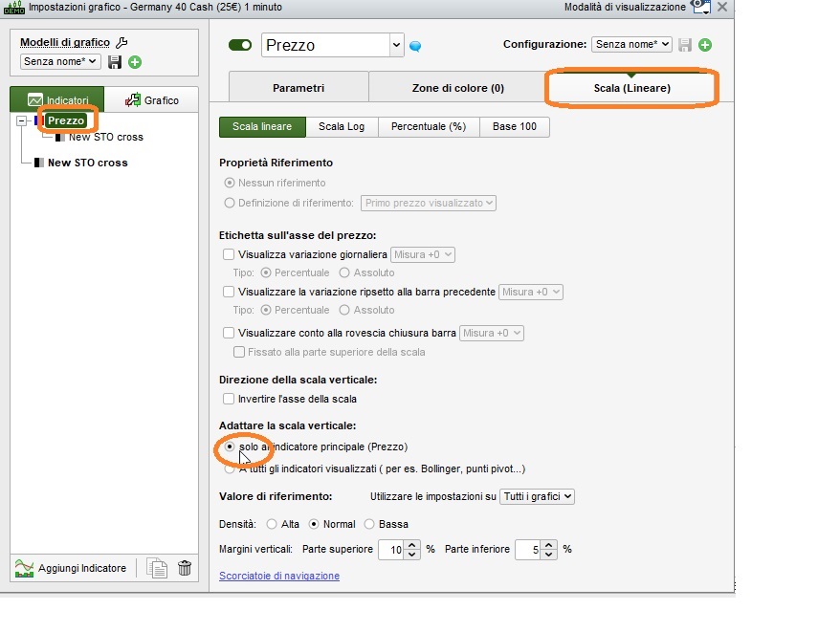The width and height of the screenshot is (840, 632).
Task: Switch to the Parametri tab
Action: tap(298, 88)
